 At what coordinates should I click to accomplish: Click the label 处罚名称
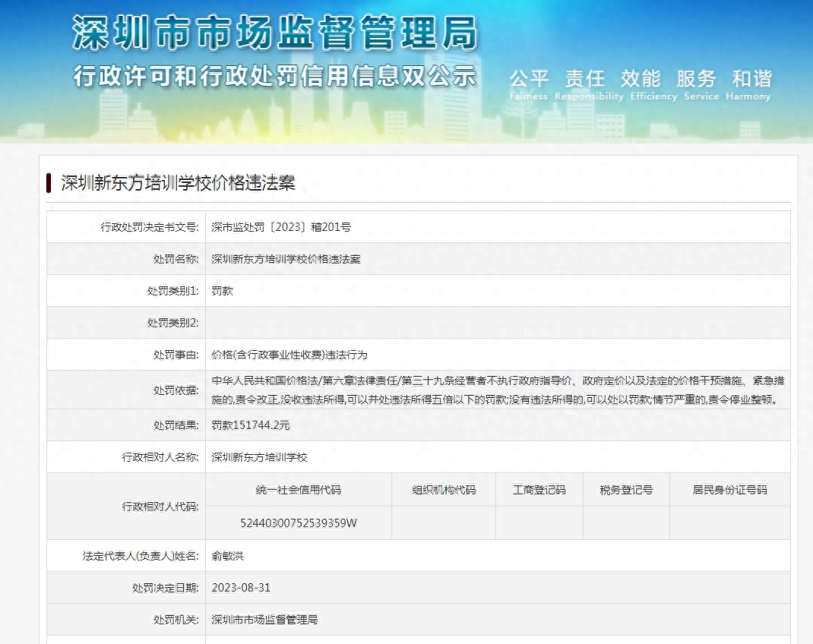click(176, 259)
